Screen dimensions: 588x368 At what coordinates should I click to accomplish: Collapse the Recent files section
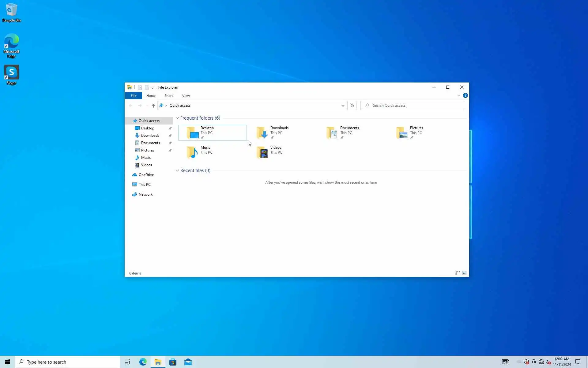[x=177, y=171]
